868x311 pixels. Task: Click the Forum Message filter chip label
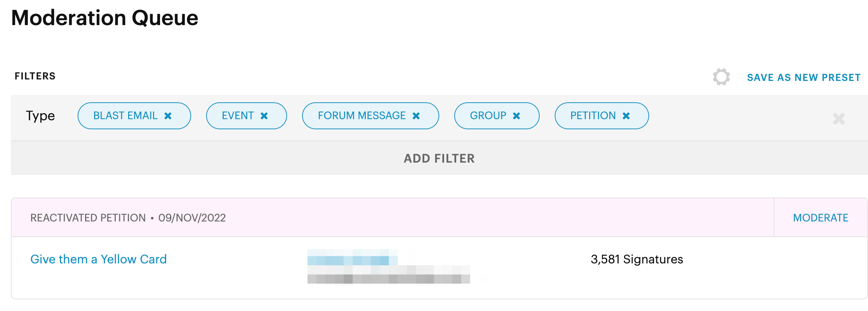tap(362, 115)
